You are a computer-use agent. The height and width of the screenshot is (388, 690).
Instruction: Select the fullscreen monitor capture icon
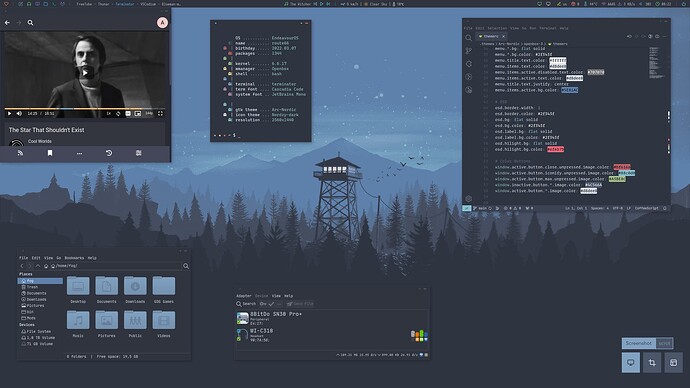point(631,362)
